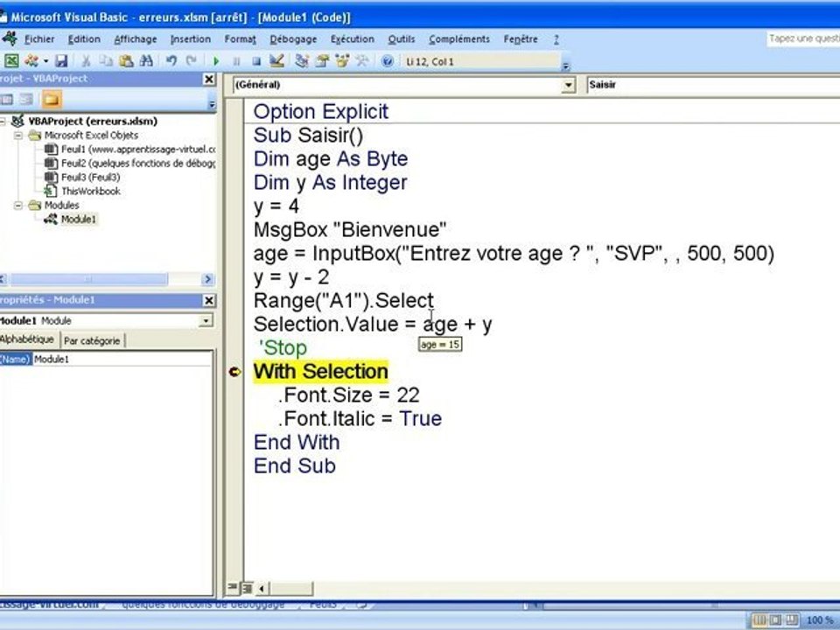
Task: Undo the last action
Action: point(171,61)
